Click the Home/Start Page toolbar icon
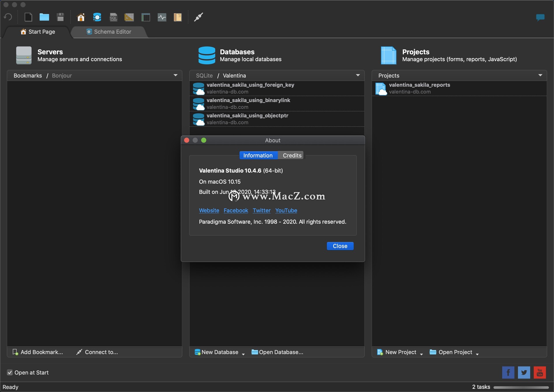Screen dimensions: 554x392 pyautogui.click(x=80, y=17)
